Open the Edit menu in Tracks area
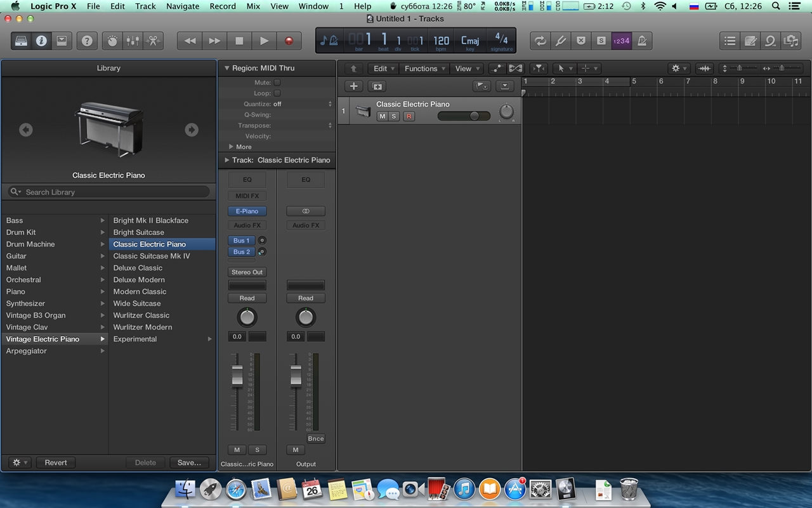 click(x=384, y=69)
